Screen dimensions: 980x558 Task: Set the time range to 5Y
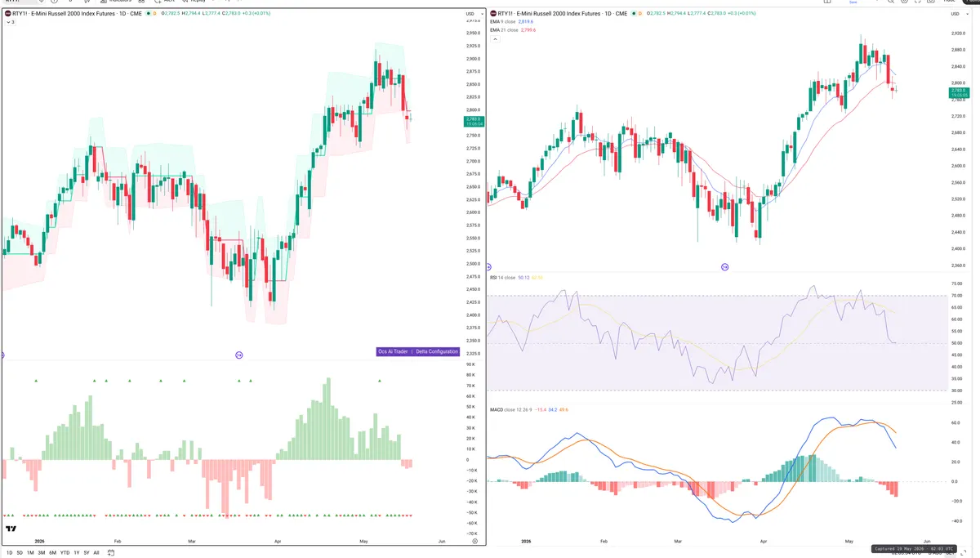click(87, 553)
